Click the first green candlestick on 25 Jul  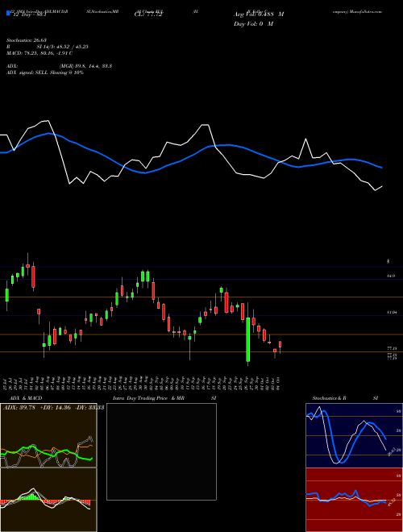tap(6, 295)
